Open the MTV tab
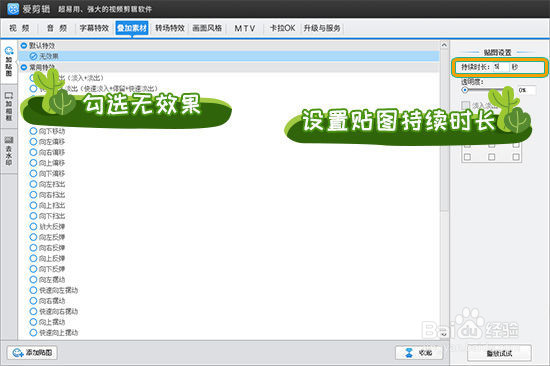550x366 pixels. click(245, 28)
